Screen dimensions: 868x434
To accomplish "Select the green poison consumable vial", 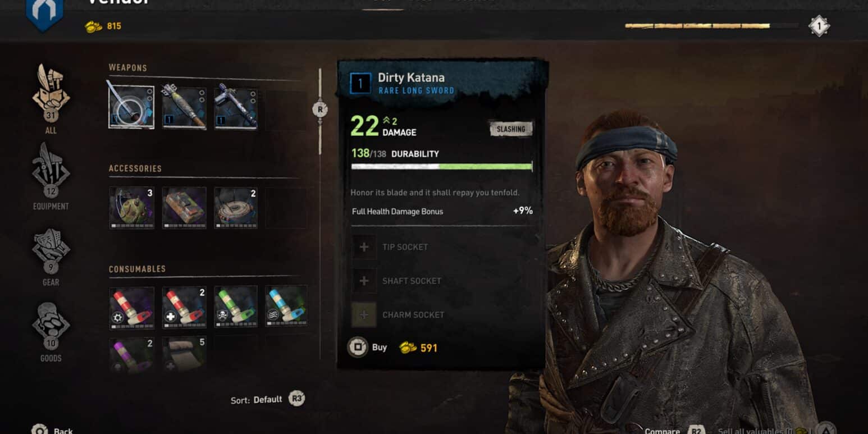I will (236, 307).
